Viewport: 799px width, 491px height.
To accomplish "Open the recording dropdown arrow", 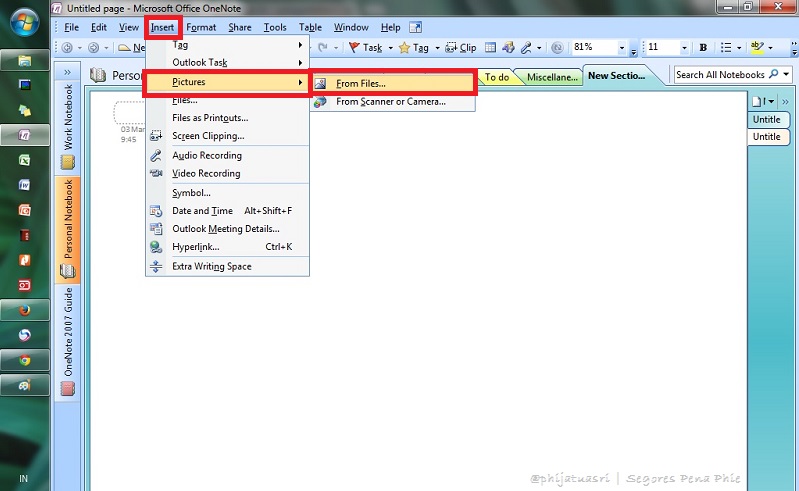I will (x=539, y=48).
